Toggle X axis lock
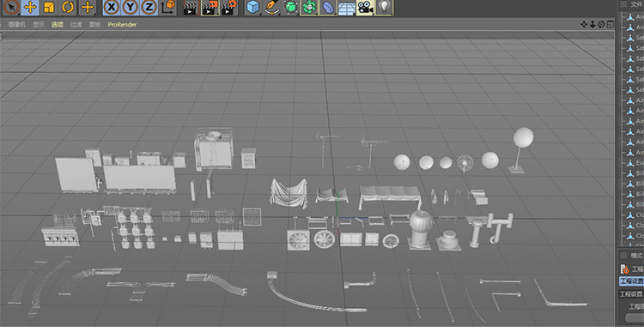 tap(112, 8)
